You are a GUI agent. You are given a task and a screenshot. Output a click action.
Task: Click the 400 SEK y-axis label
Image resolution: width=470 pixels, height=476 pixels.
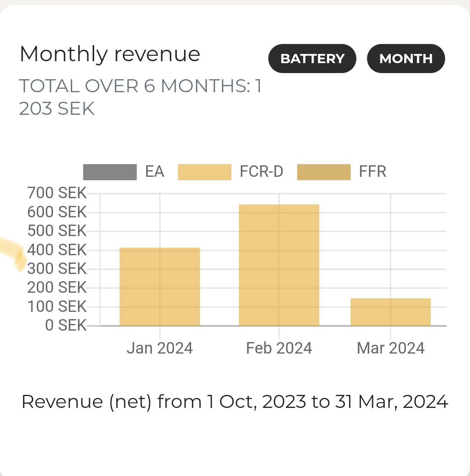57,250
